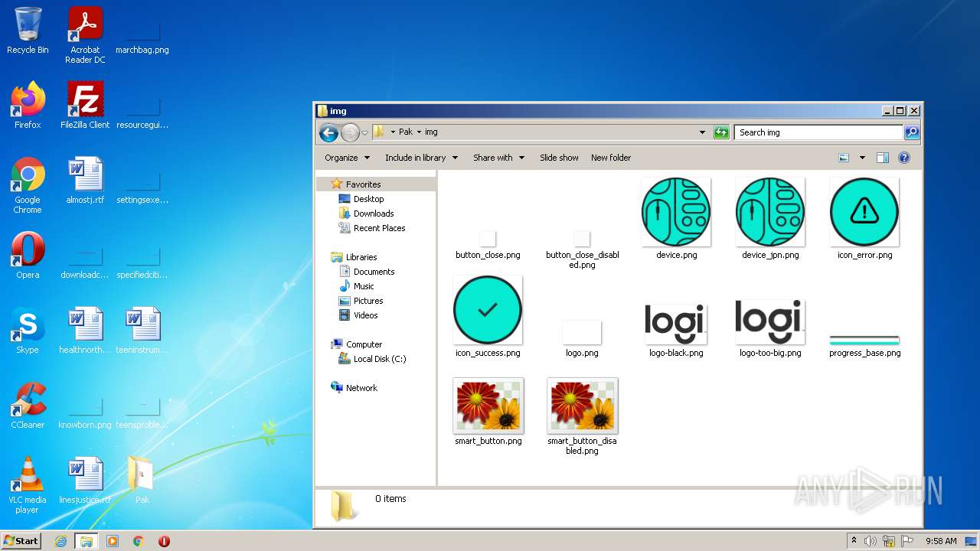Open Music library in navigation pane
This screenshot has width=980, height=551.
[364, 286]
